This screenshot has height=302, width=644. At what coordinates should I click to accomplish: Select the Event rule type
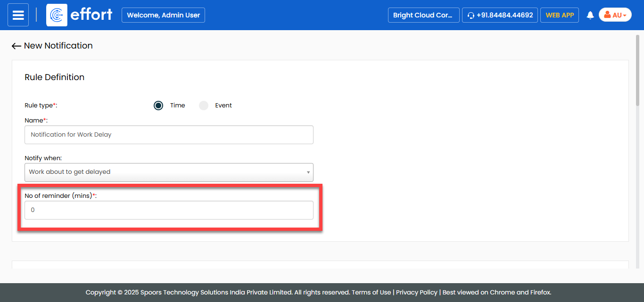[204, 106]
